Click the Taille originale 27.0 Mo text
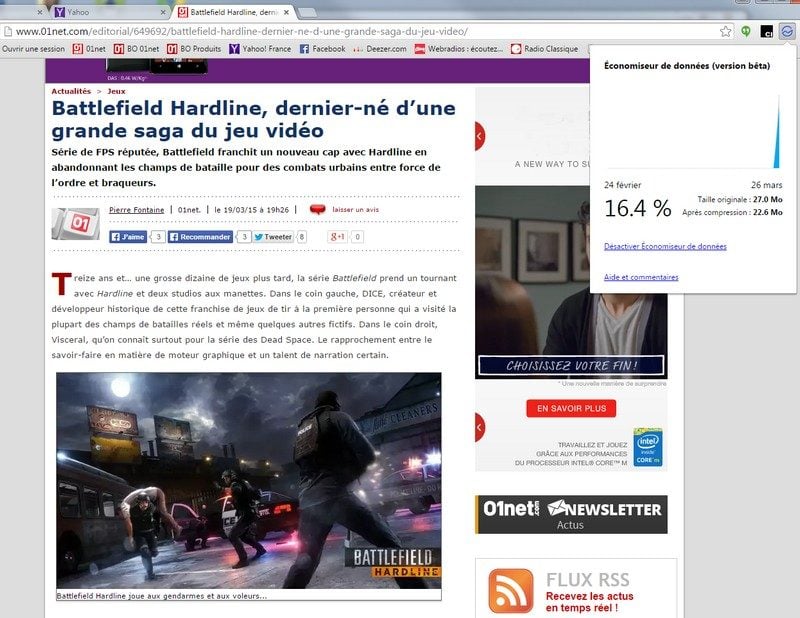The width and height of the screenshot is (800, 618). (x=740, y=200)
